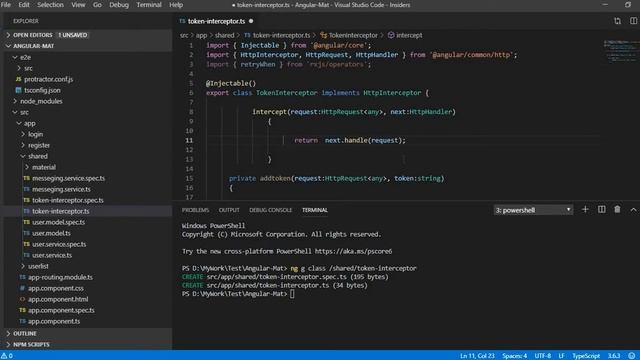The height and width of the screenshot is (360, 640).
Task: Click the split editor icon
Action: coord(633,21)
